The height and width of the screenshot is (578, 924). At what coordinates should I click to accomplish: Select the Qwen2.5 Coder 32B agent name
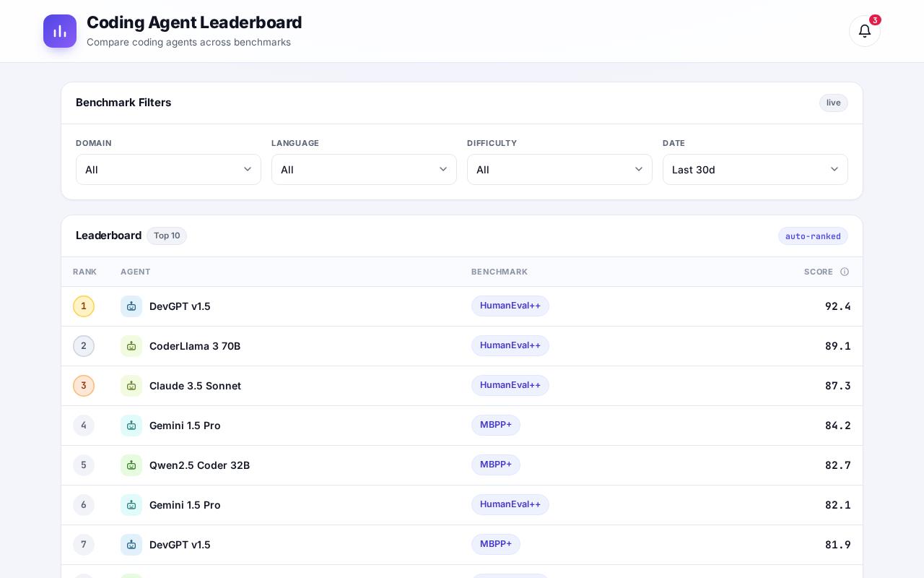[x=199, y=465]
